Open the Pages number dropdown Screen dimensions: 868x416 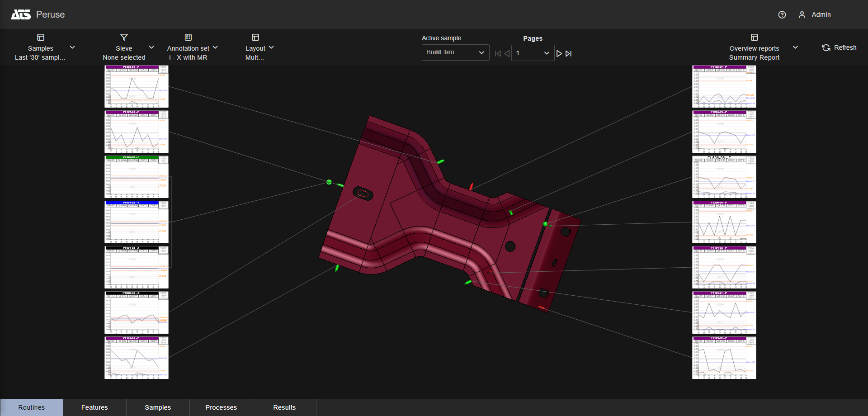[x=533, y=53]
